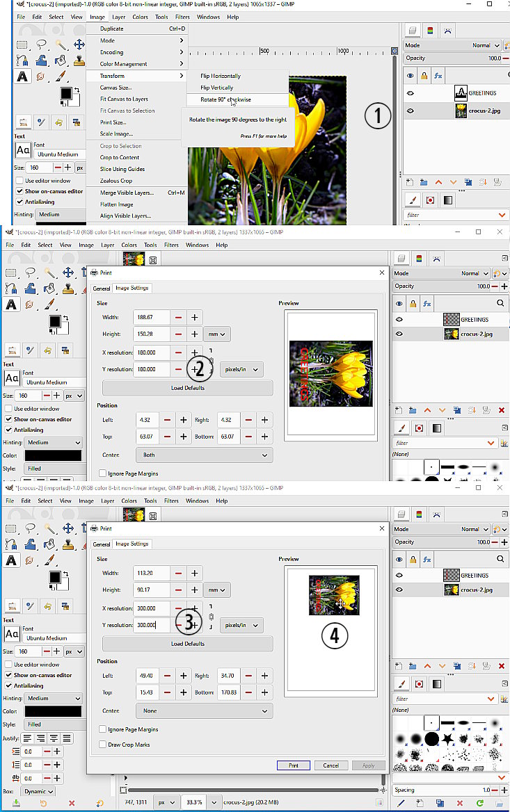Choose Rotate 90° clockwise from Transform submenu
Screen dimensions: 510x812
click(x=226, y=99)
